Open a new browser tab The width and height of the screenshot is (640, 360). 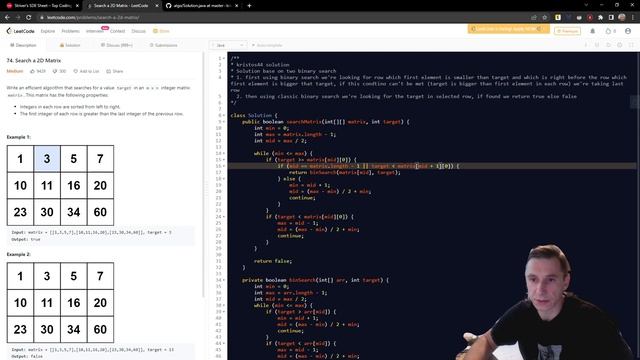pyautogui.click(x=249, y=6)
